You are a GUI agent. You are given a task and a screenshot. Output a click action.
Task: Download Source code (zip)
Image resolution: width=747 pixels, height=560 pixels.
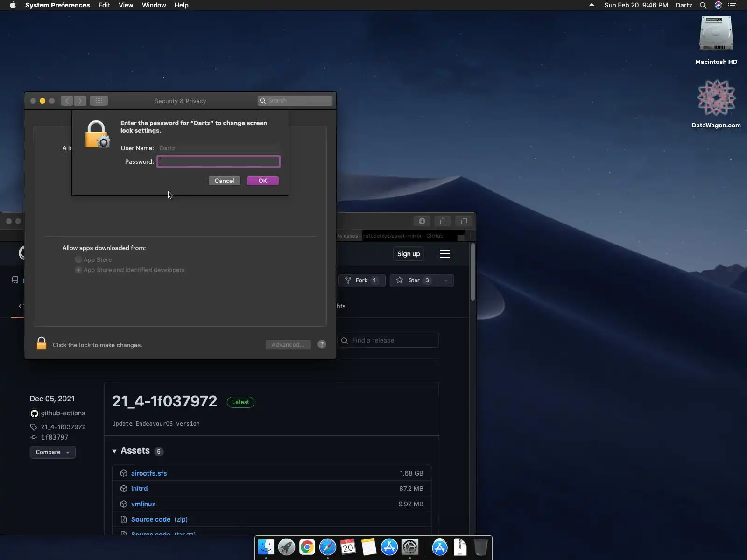(159, 519)
